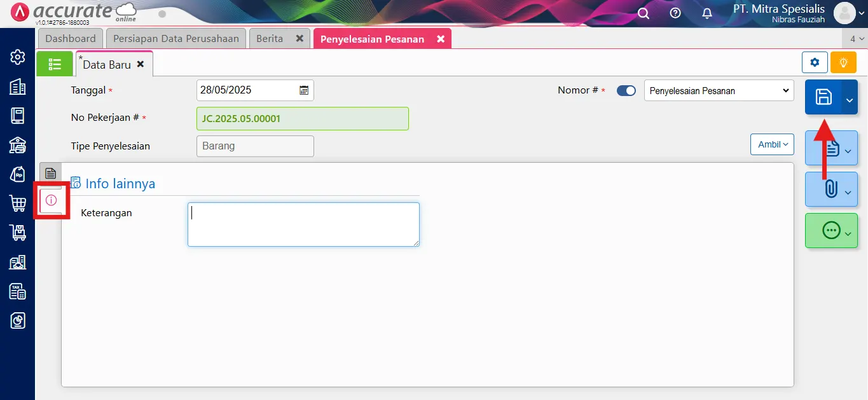Switch to the detail document side tab
Viewport: 868px width, 400px height.
51,173
